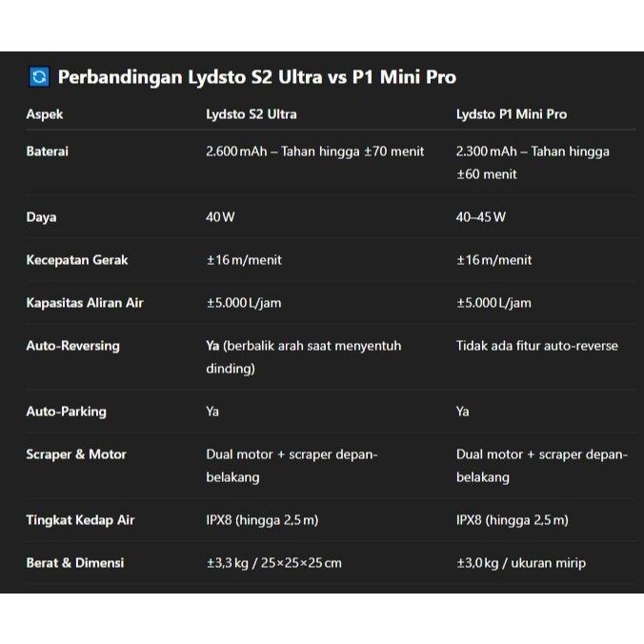Click the Berat & Dimensi row label

pos(75,562)
